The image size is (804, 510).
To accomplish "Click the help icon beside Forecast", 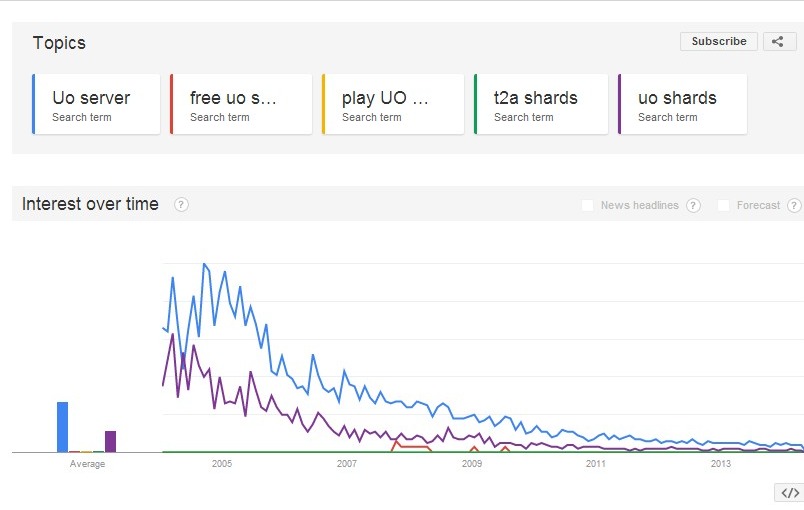I will pos(794,206).
